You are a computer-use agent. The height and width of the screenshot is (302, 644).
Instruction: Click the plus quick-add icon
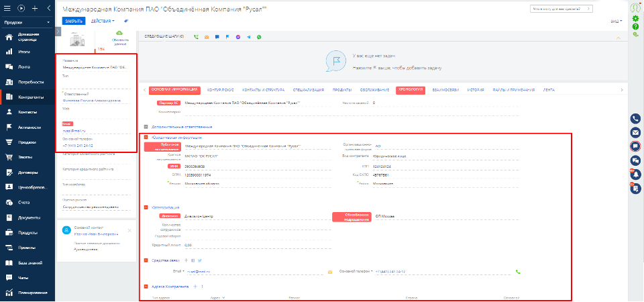coord(35,8)
